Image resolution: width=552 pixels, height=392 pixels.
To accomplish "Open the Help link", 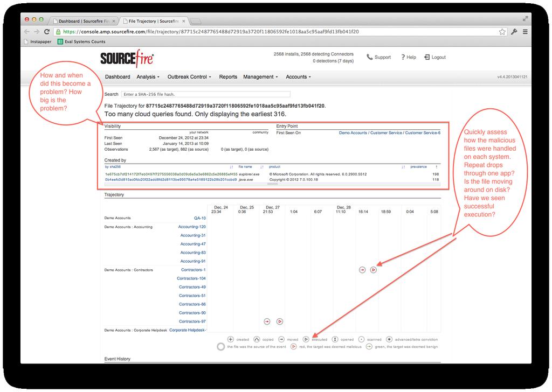I will (409, 57).
